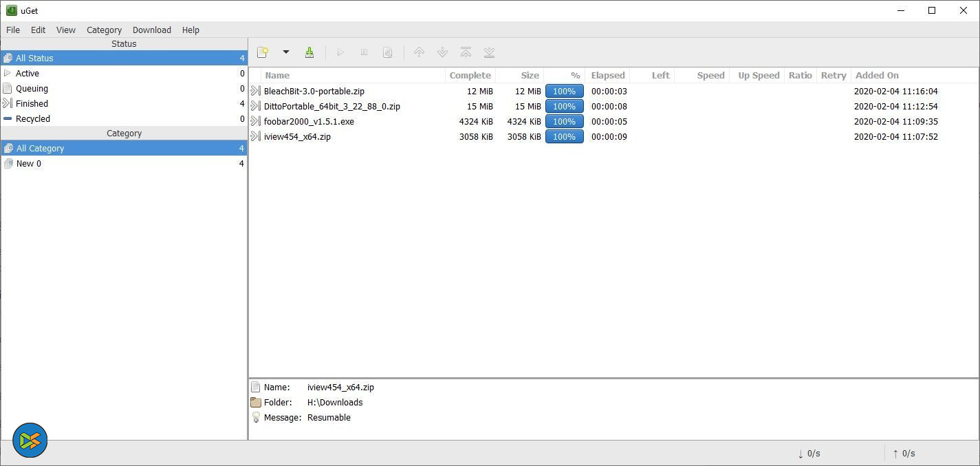The image size is (980, 466).
Task: Click the Move Down arrow icon
Action: tap(443, 52)
